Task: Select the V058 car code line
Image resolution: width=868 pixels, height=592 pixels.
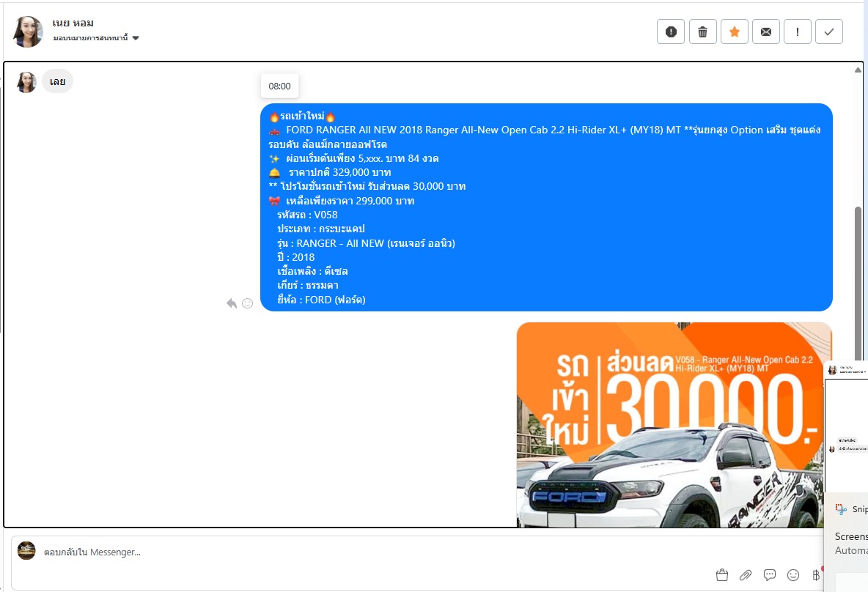Action: 307,215
